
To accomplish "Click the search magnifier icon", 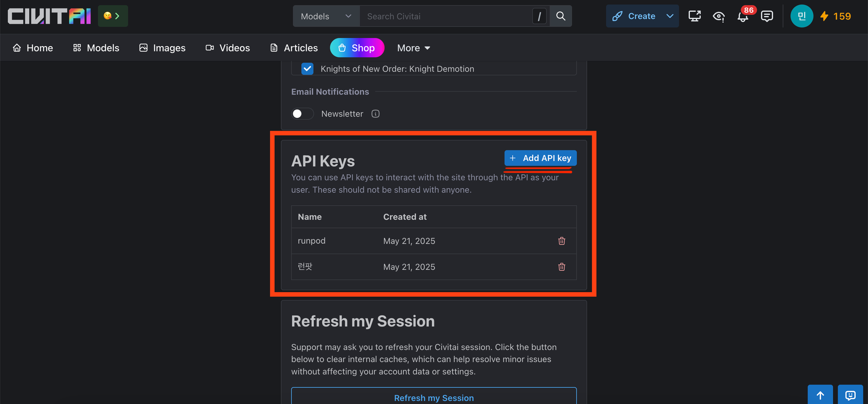I will (x=561, y=16).
